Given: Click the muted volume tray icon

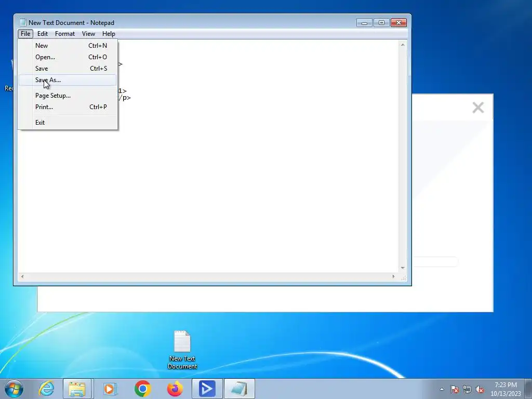Looking at the screenshot, I should tap(480, 389).
